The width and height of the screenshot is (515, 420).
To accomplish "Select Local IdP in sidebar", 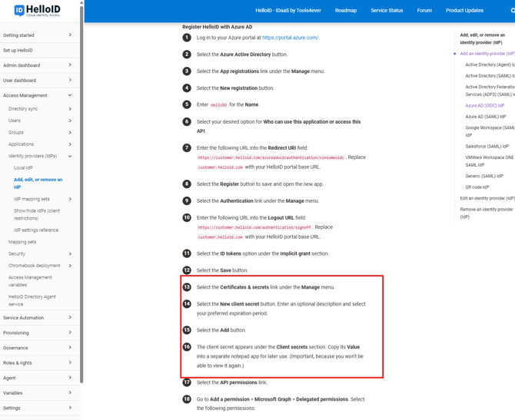I will [23, 167].
